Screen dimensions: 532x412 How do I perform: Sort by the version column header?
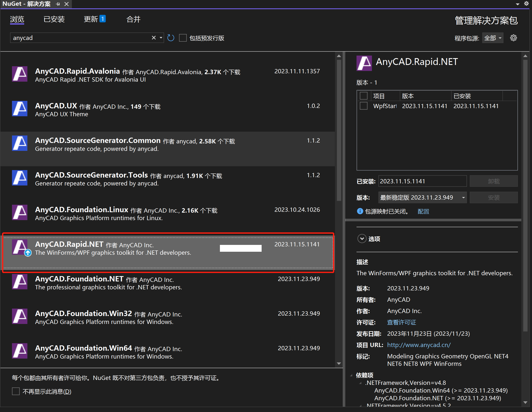(425, 96)
